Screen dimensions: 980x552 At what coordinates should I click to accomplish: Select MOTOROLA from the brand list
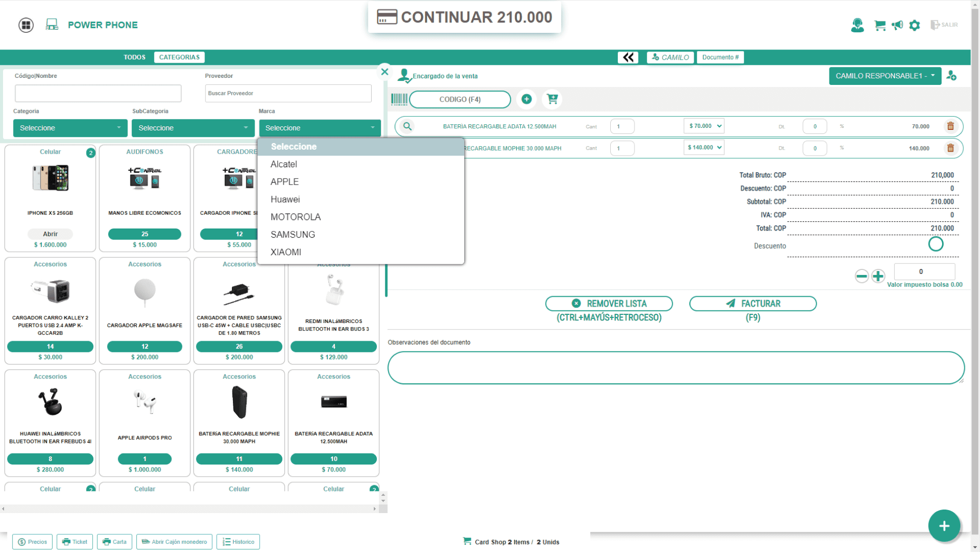coord(361,217)
